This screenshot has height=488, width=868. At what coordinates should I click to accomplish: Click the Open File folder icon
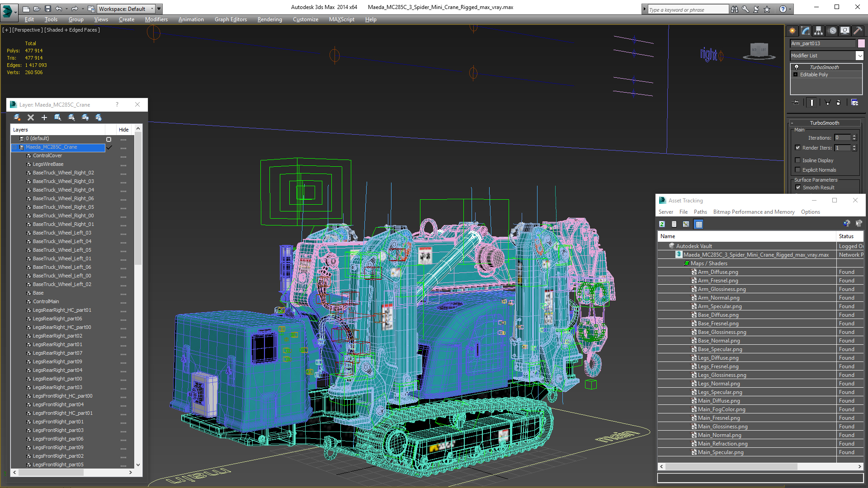37,9
